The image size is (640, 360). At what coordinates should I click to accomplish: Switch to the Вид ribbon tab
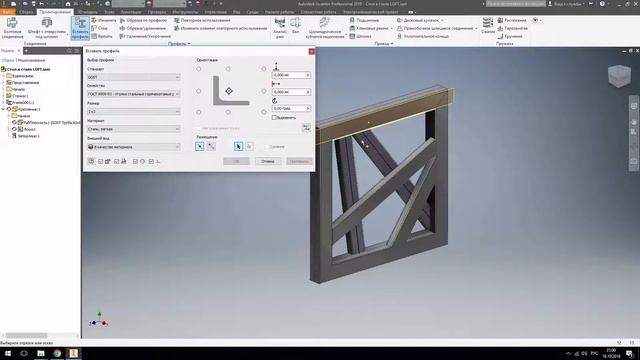237,12
